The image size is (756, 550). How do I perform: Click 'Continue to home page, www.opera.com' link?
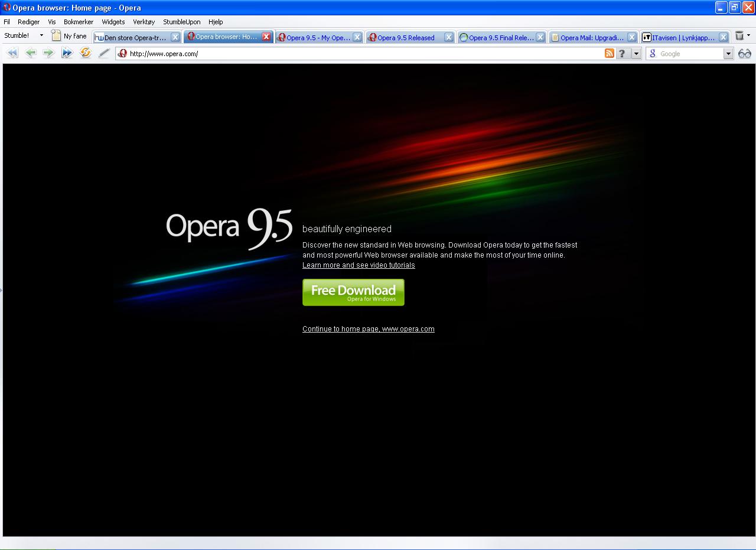(369, 329)
